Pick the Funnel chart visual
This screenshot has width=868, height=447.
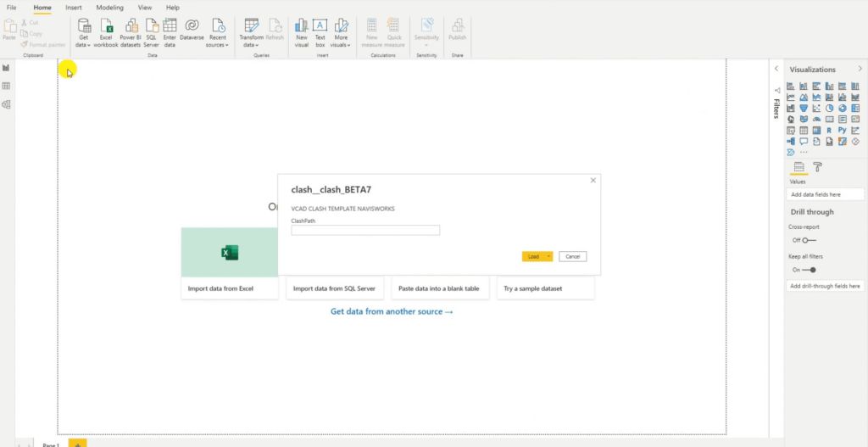[804, 108]
